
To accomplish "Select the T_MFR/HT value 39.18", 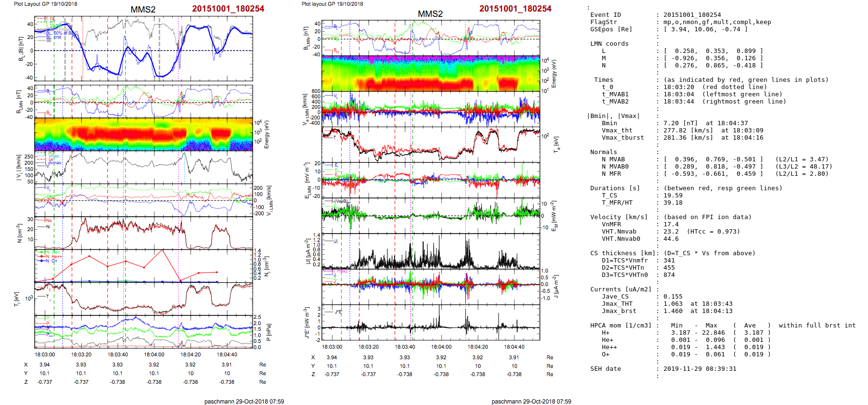I will pyautogui.click(x=673, y=203).
